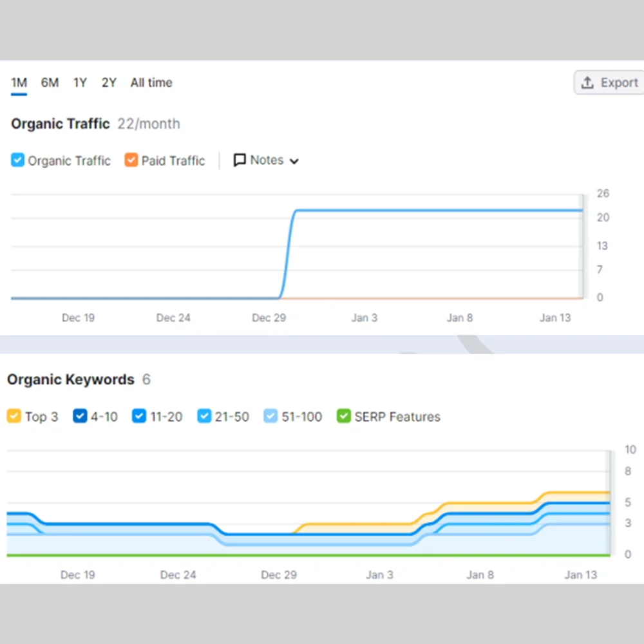Uncheck the 21-50 positions checkbox
This screenshot has width=644, height=644.
coord(204,417)
